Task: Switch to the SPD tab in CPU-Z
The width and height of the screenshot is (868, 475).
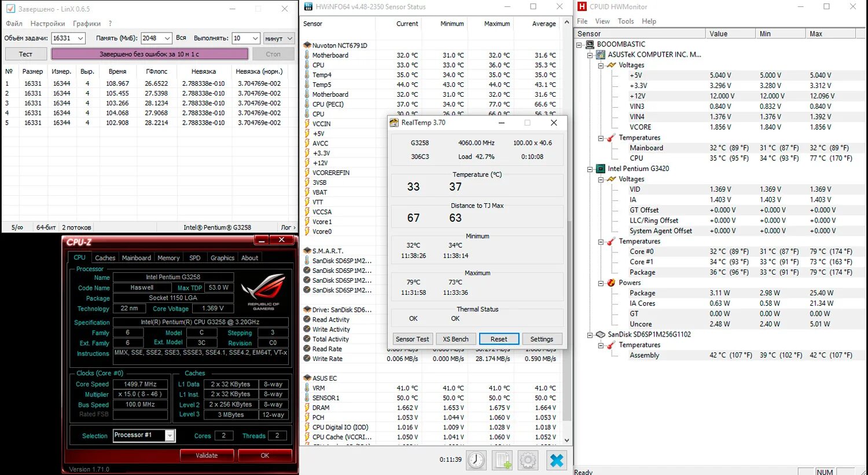Action: coord(195,258)
